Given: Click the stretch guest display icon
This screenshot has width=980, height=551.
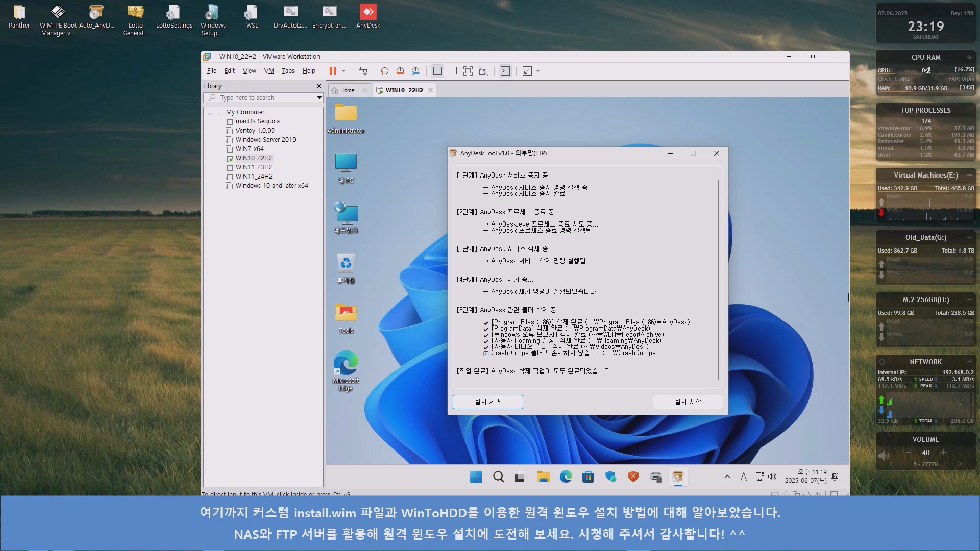Looking at the screenshot, I should click(x=527, y=71).
